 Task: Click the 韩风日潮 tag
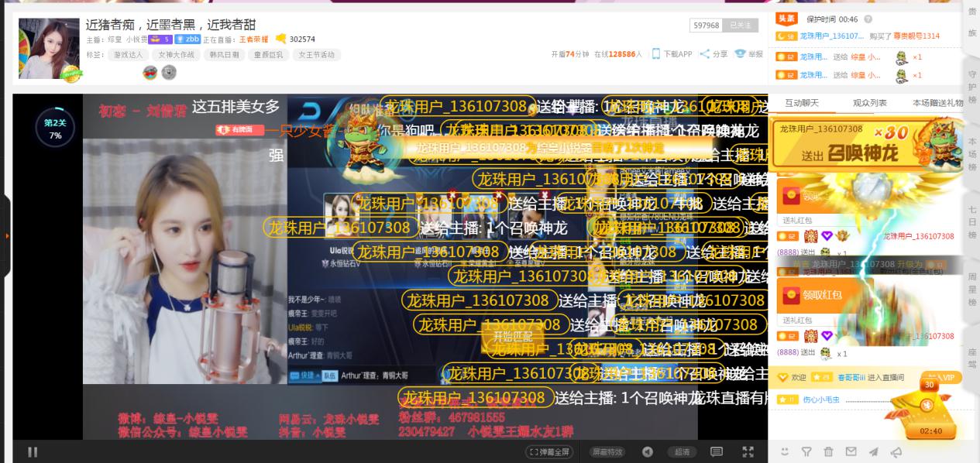[224, 55]
